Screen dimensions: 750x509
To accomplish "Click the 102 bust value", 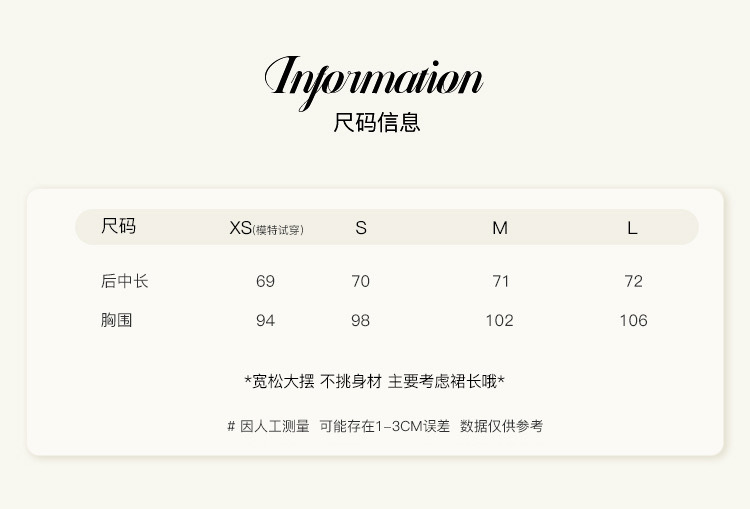I will click(500, 321).
